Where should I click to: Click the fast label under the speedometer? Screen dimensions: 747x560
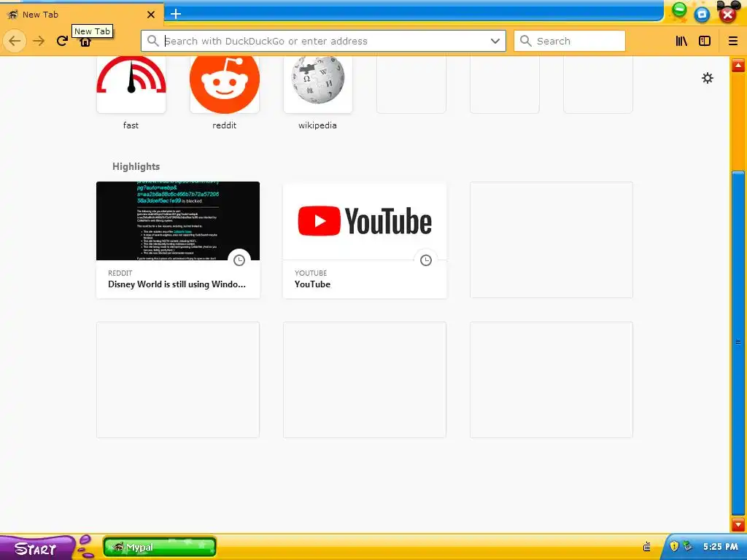tap(131, 125)
